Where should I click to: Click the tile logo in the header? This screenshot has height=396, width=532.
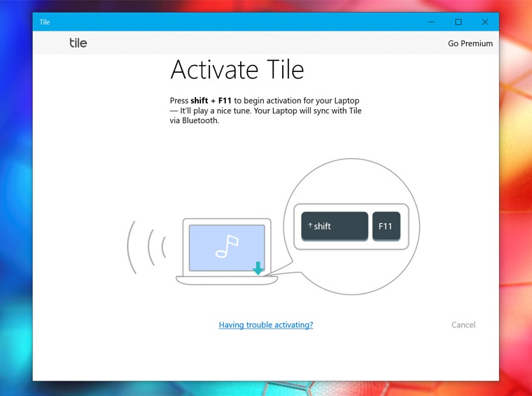click(78, 43)
